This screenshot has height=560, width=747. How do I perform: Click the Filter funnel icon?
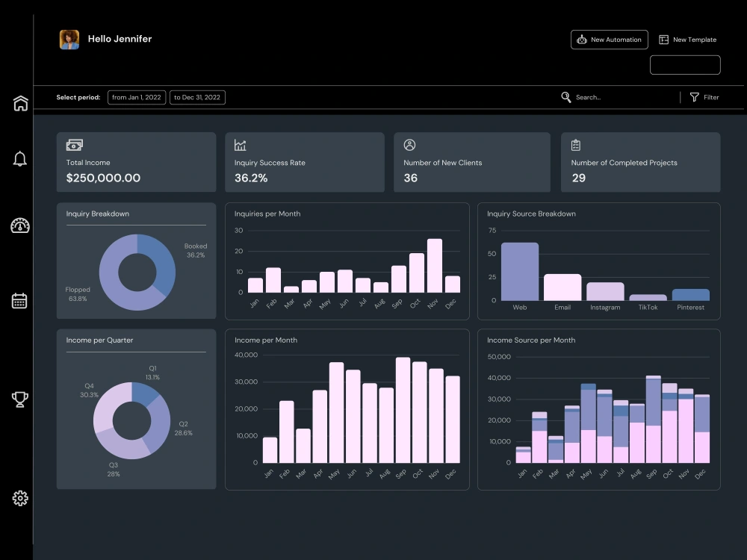pyautogui.click(x=695, y=97)
